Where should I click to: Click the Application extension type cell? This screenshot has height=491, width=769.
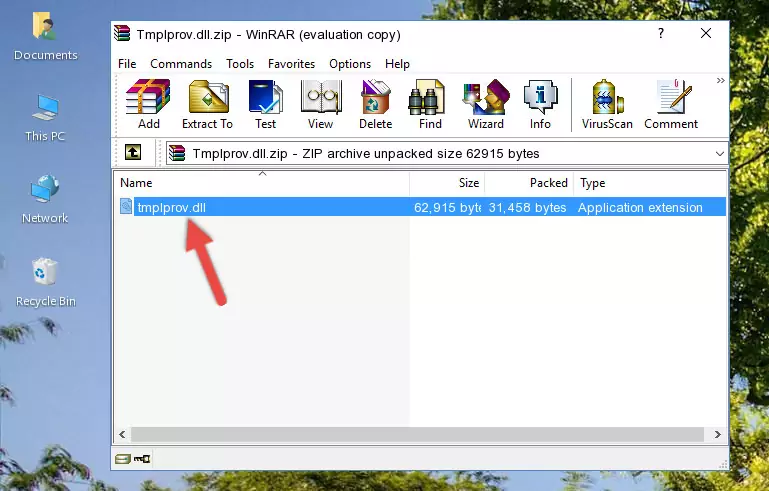pyautogui.click(x=640, y=207)
